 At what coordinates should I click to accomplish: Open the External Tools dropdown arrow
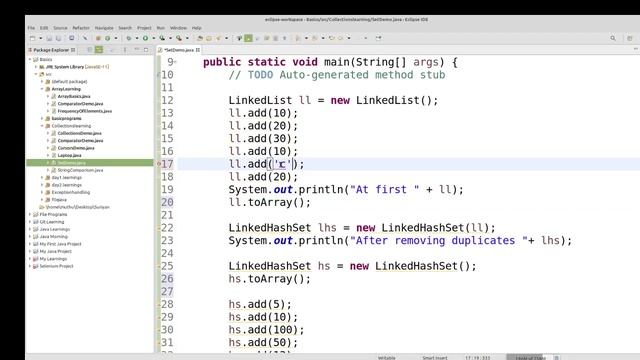187,38
